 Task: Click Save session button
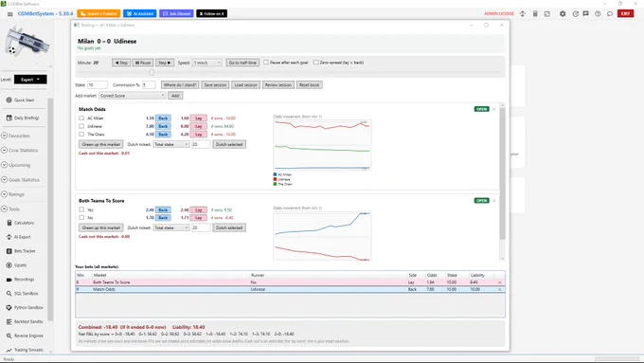click(215, 84)
